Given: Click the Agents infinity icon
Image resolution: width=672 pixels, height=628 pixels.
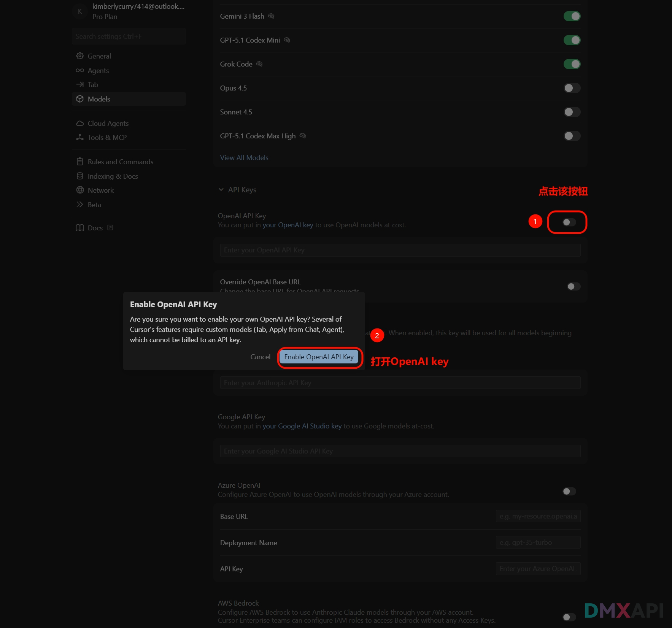Looking at the screenshot, I should click(80, 70).
